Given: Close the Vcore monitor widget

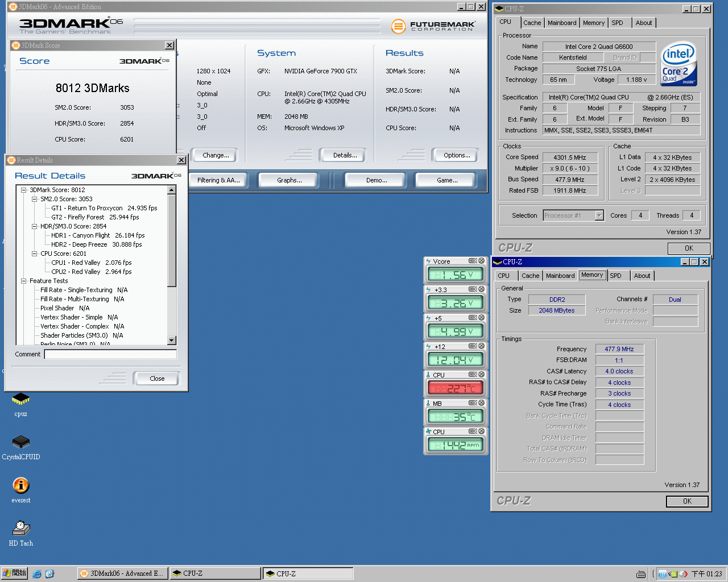Looking at the screenshot, I should pyautogui.click(x=481, y=261).
